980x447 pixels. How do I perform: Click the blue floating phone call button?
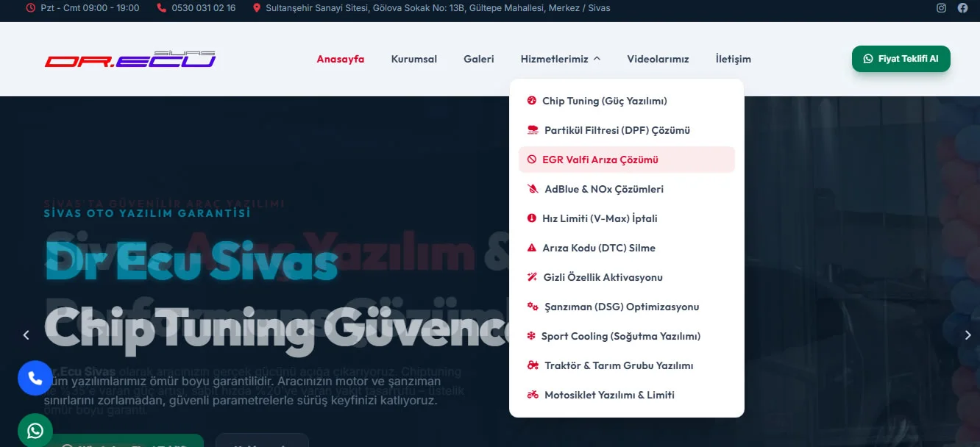(35, 378)
